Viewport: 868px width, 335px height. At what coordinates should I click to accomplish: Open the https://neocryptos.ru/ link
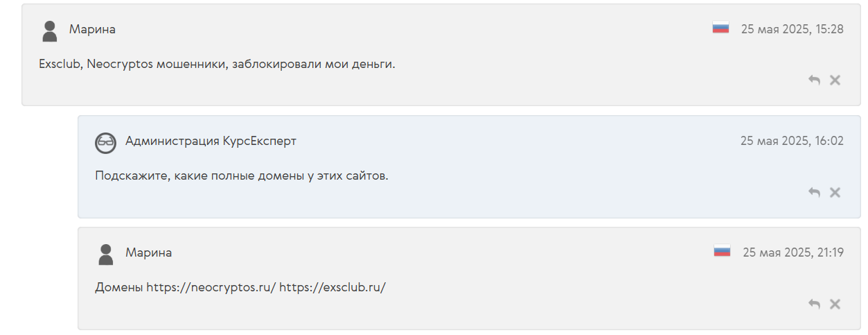point(211,287)
